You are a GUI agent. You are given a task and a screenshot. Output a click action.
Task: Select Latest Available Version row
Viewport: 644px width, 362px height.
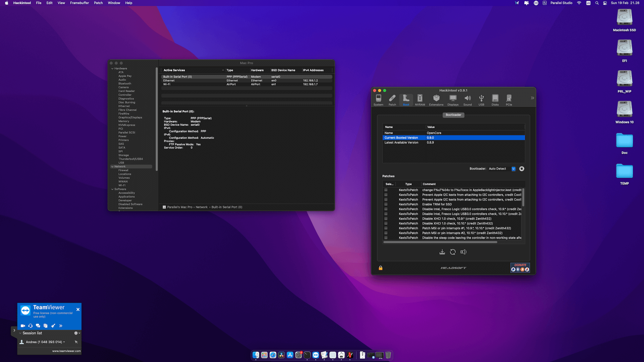[x=453, y=142]
